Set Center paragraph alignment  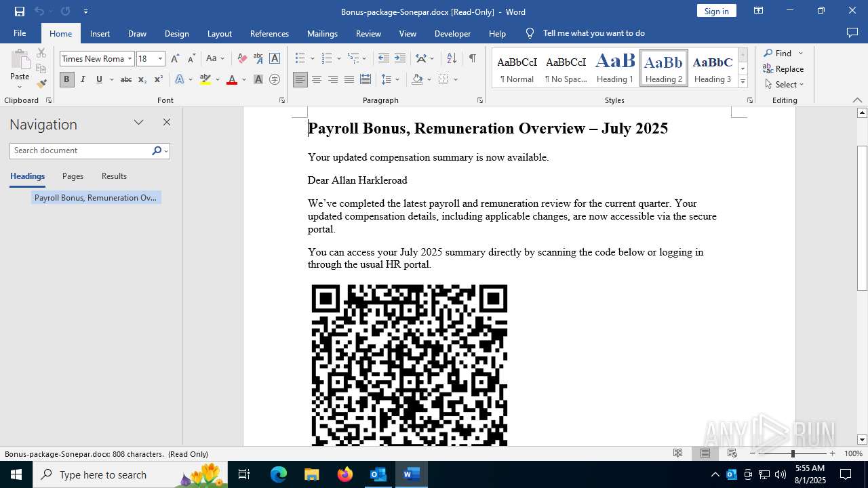click(x=317, y=79)
